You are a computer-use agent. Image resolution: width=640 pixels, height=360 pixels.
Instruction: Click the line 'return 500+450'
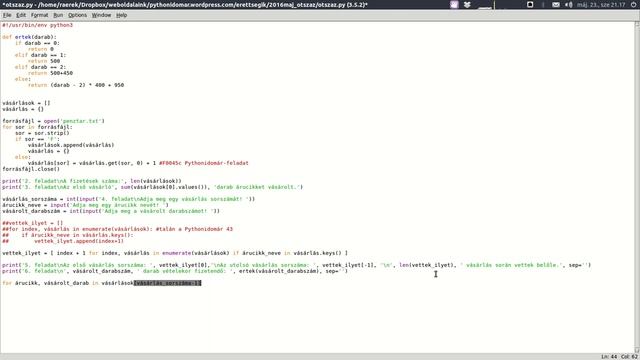(x=50, y=73)
